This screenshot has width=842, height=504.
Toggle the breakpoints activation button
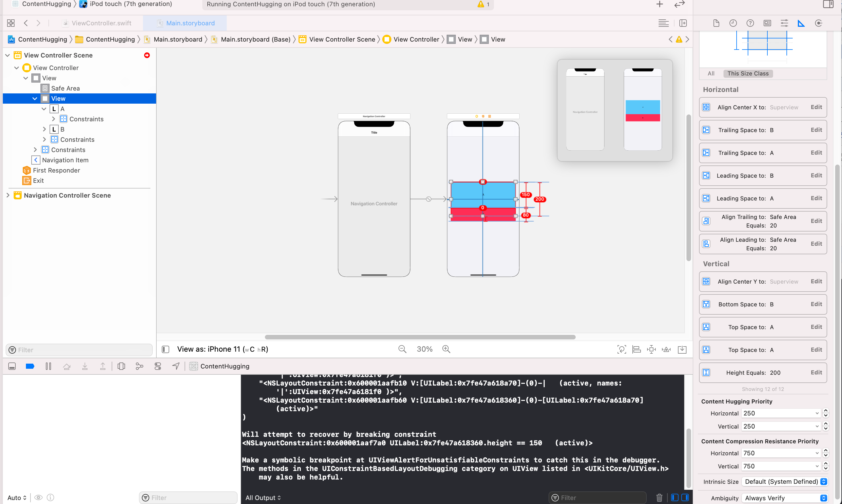pyautogui.click(x=30, y=366)
